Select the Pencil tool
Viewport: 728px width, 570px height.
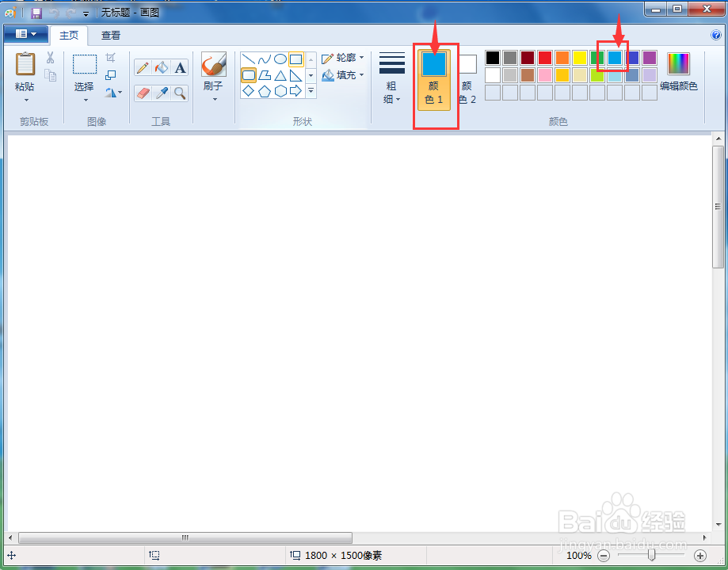click(143, 68)
